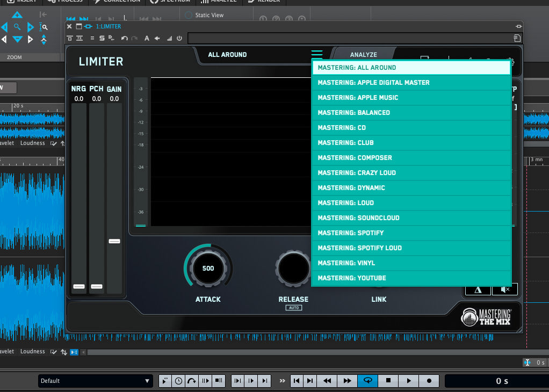549x392 pixels.
Task: Select the Mastering: CD preset
Action: click(x=411, y=128)
